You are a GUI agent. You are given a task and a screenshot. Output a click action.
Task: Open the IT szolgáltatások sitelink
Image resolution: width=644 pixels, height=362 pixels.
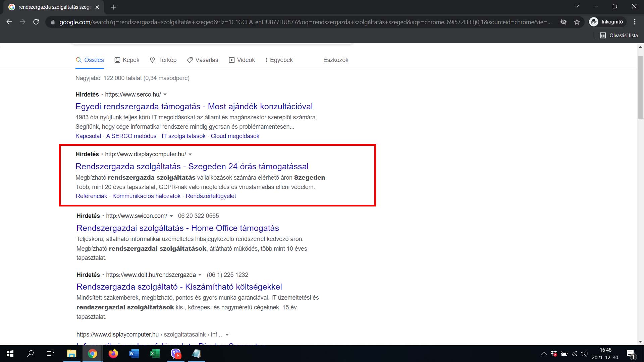pyautogui.click(x=183, y=136)
